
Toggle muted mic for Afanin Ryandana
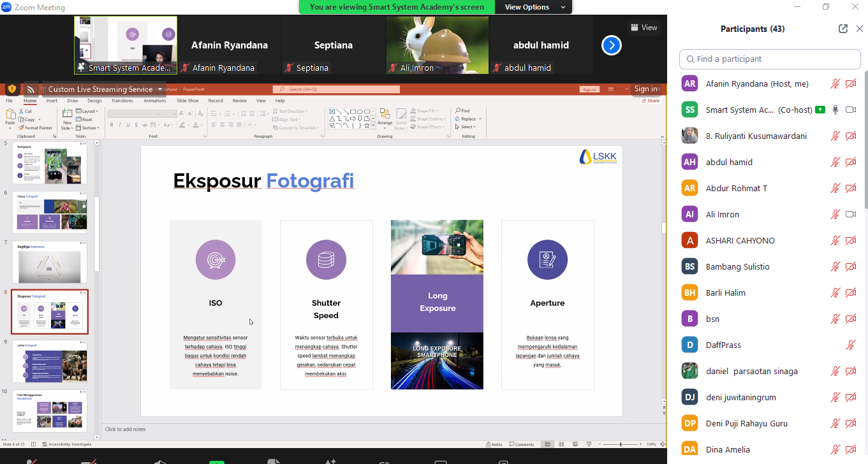pyautogui.click(x=835, y=83)
